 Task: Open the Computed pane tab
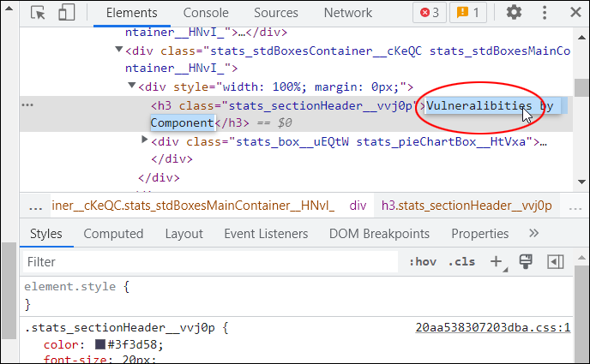113,234
